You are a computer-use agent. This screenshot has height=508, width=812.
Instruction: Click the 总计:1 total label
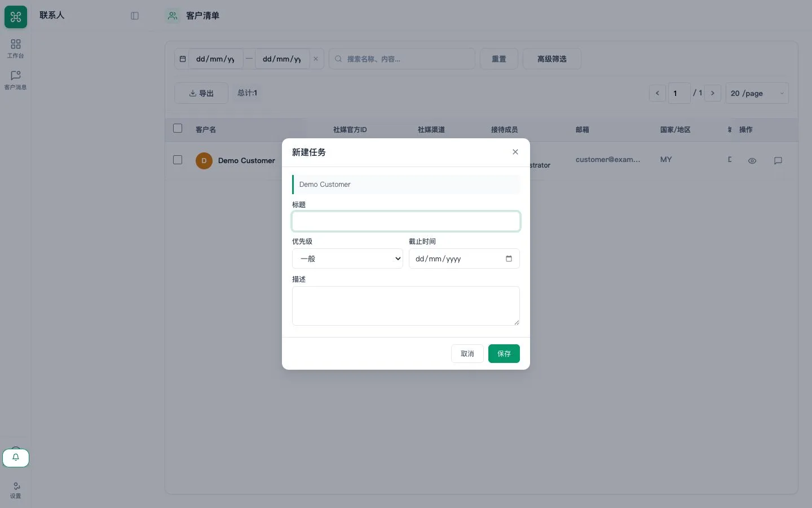[x=248, y=93]
